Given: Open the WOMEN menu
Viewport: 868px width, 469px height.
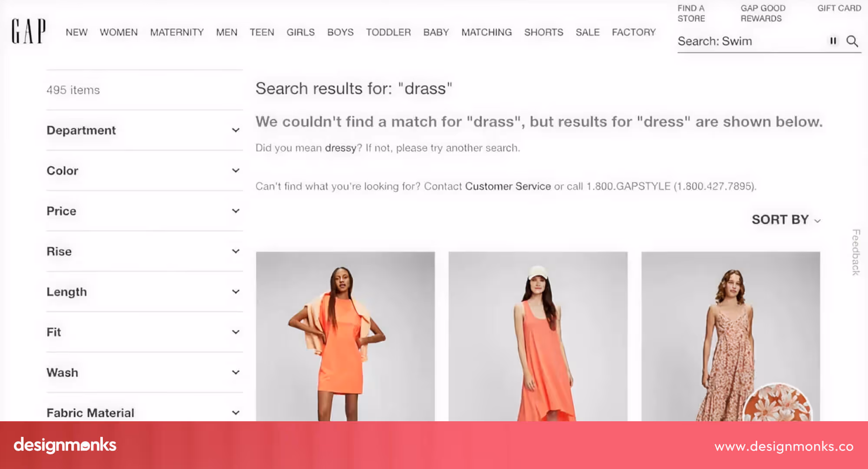Looking at the screenshot, I should click(x=118, y=33).
